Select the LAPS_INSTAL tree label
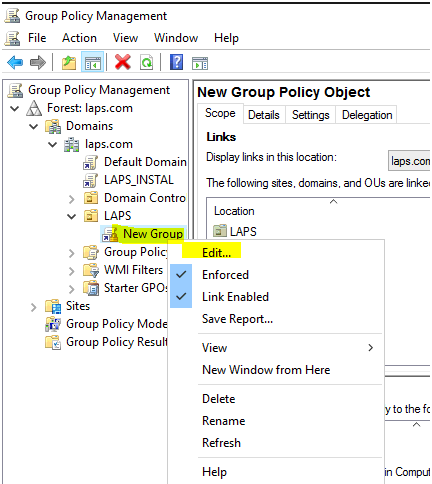 [x=139, y=180]
